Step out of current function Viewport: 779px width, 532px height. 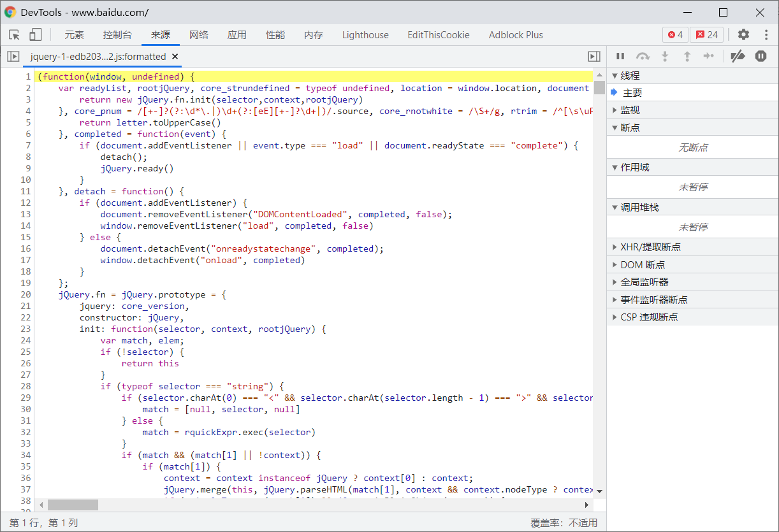click(x=687, y=57)
